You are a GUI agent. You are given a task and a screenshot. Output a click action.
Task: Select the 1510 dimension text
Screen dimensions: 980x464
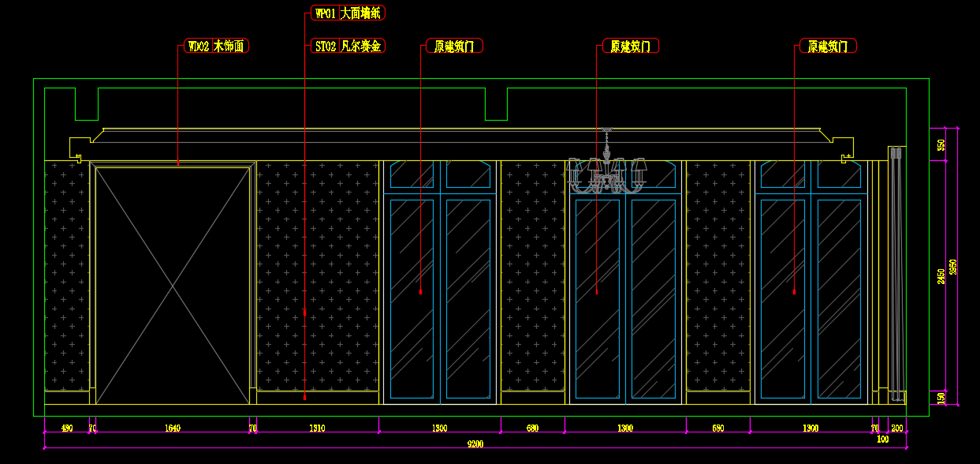(x=316, y=428)
